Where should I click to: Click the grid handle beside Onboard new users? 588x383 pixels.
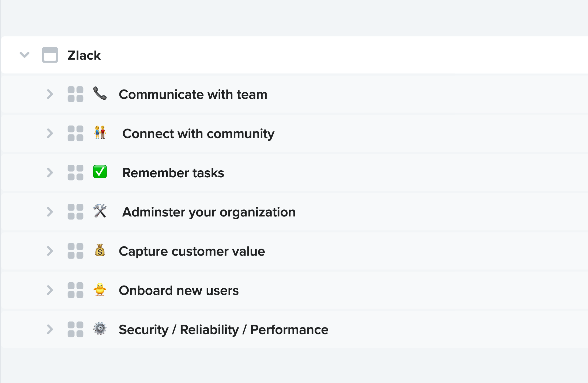click(75, 290)
